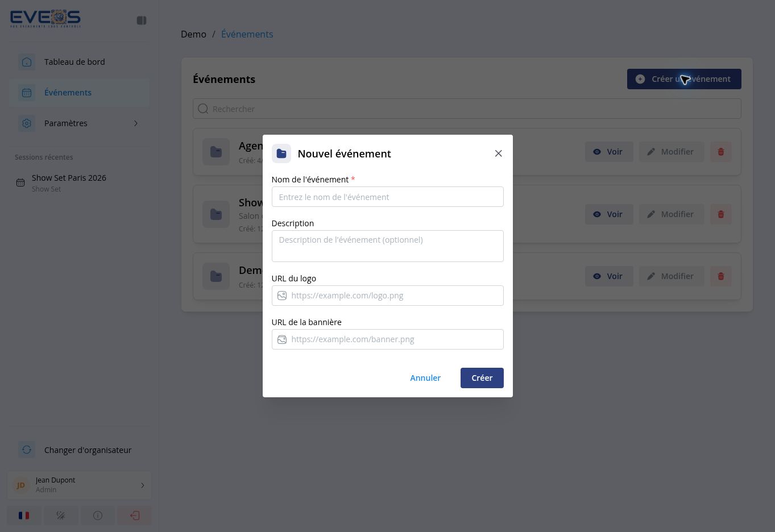Screen dimensions: 775x532
Task: Focus the Rechercher search field
Action: [x=467, y=109]
